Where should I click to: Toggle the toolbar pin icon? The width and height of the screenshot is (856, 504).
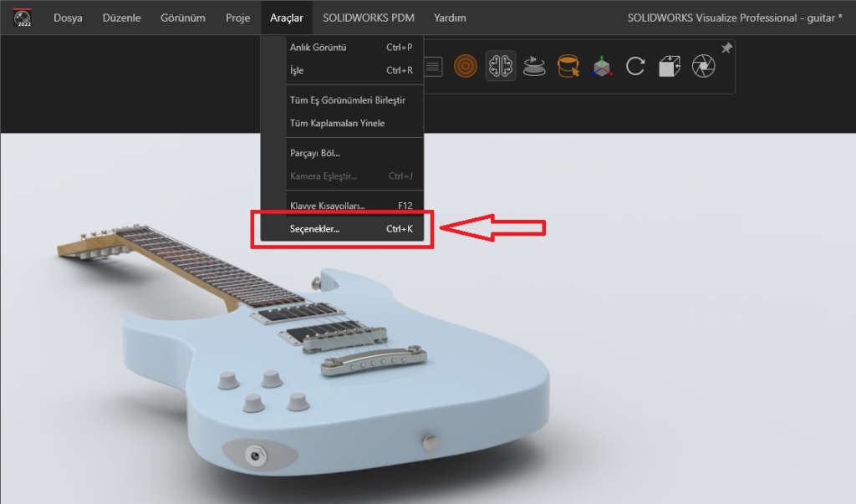726,48
